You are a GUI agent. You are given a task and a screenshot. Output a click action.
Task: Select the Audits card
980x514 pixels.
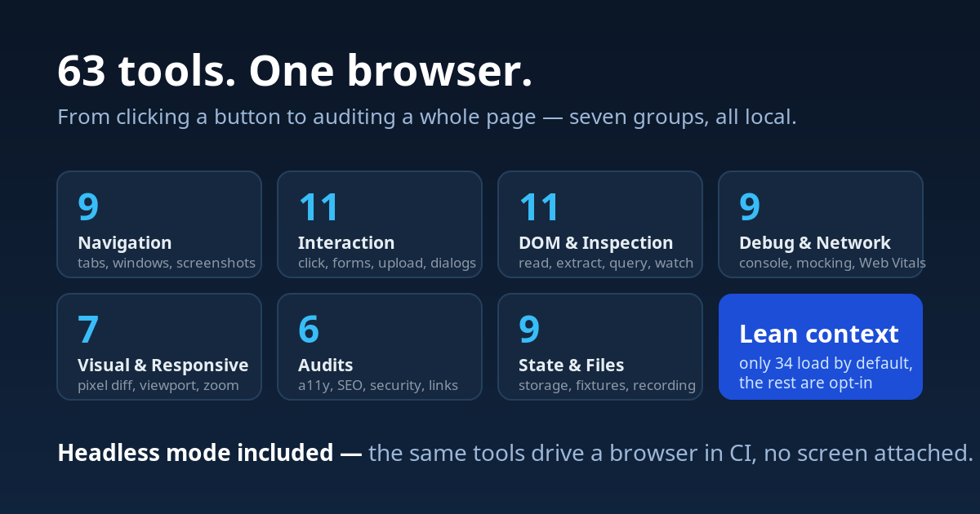point(380,347)
